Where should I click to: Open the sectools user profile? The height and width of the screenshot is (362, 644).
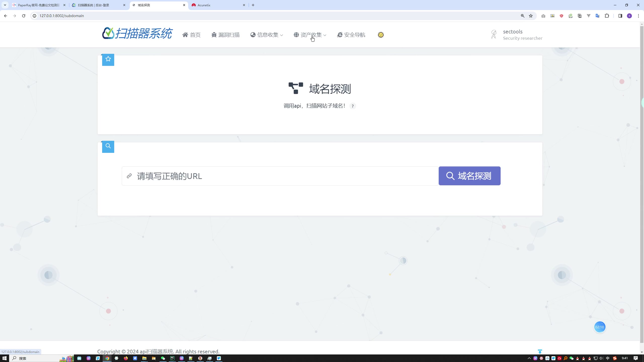click(516, 35)
